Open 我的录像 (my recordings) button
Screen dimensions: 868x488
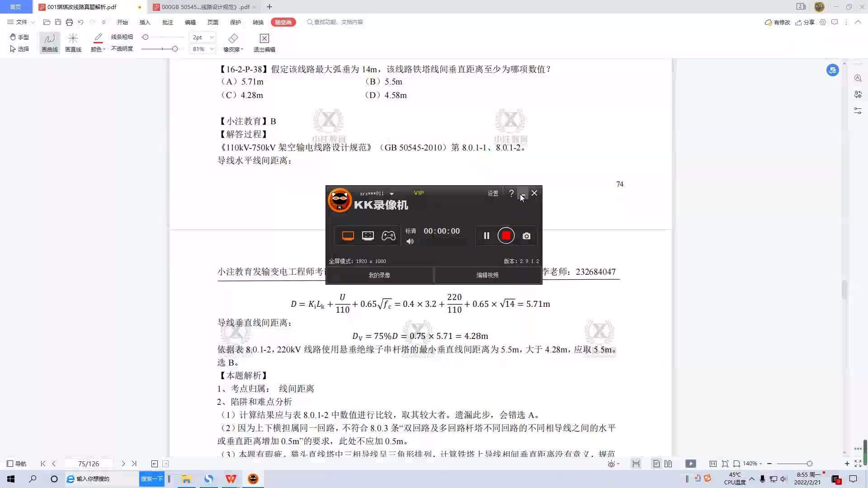[x=379, y=275]
